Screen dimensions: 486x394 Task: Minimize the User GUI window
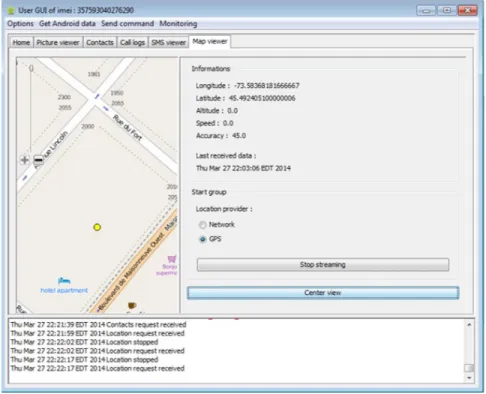426,11
